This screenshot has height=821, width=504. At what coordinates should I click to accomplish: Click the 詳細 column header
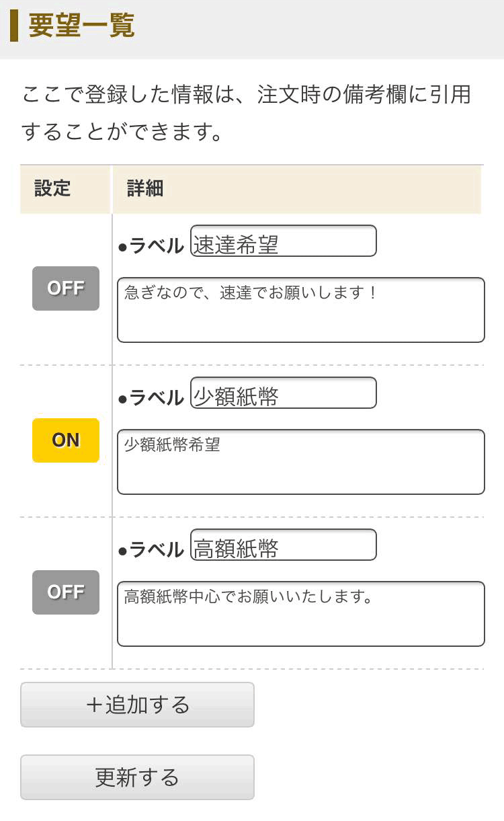tap(145, 189)
